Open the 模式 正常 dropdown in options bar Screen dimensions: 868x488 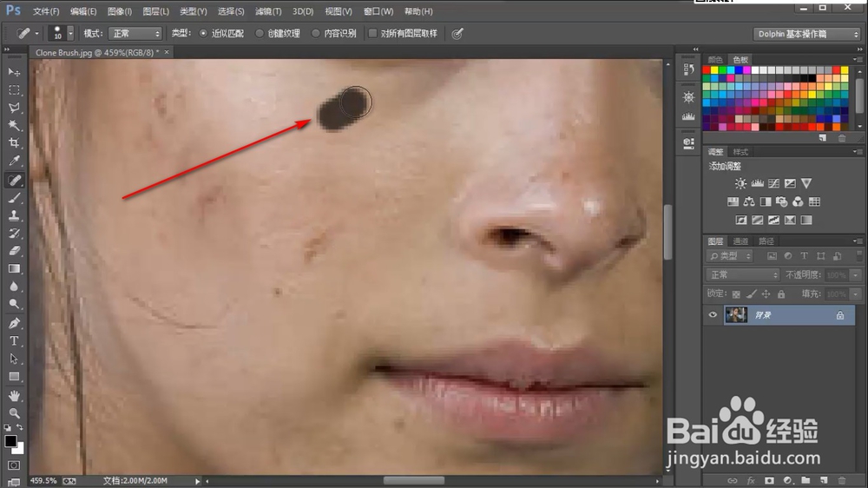pos(135,34)
